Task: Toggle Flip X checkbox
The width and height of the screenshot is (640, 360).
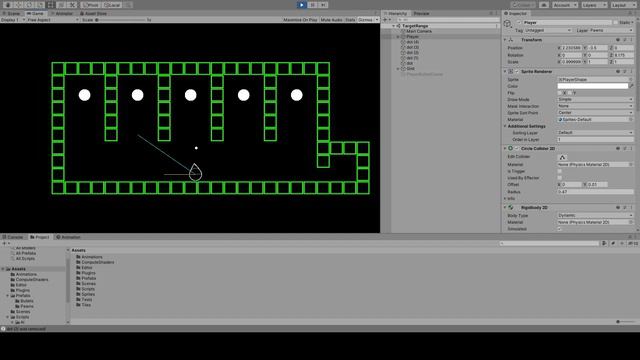Action: [560, 93]
